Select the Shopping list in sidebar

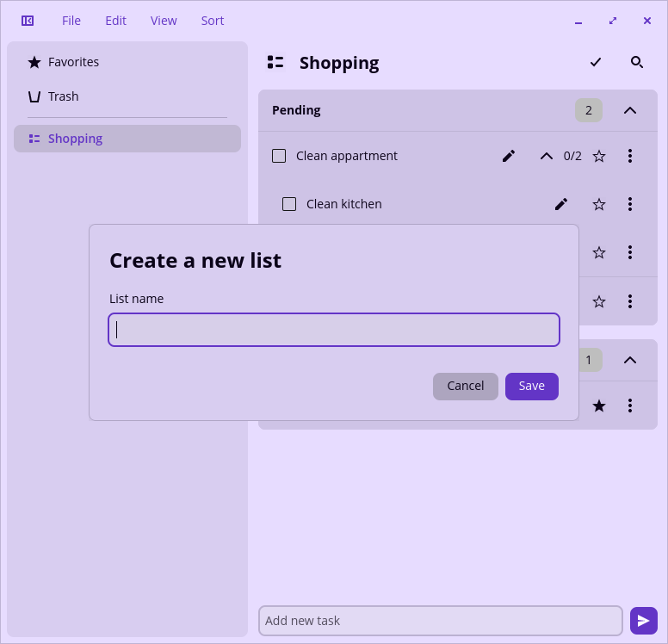point(127,139)
